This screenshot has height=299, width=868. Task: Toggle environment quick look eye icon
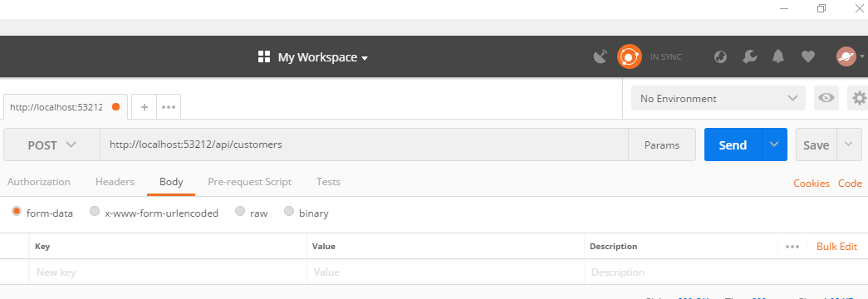[x=826, y=98]
